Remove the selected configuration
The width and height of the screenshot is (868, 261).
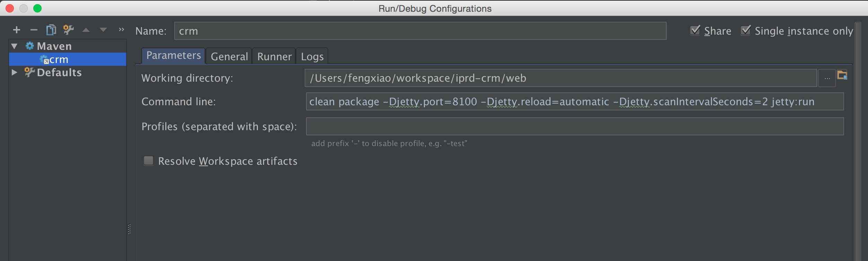[x=34, y=30]
